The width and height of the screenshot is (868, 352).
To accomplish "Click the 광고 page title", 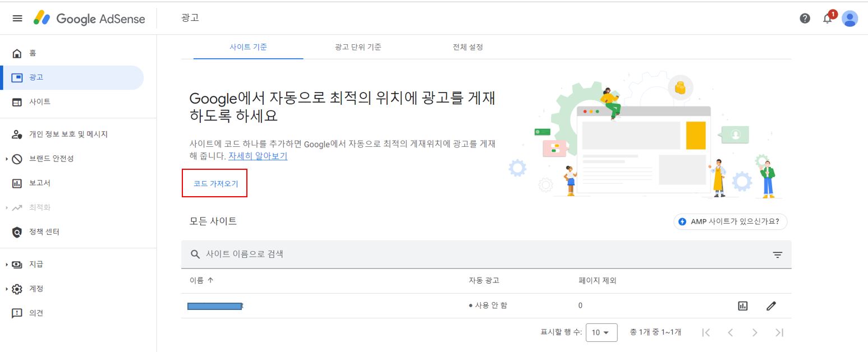I will 190,18.
